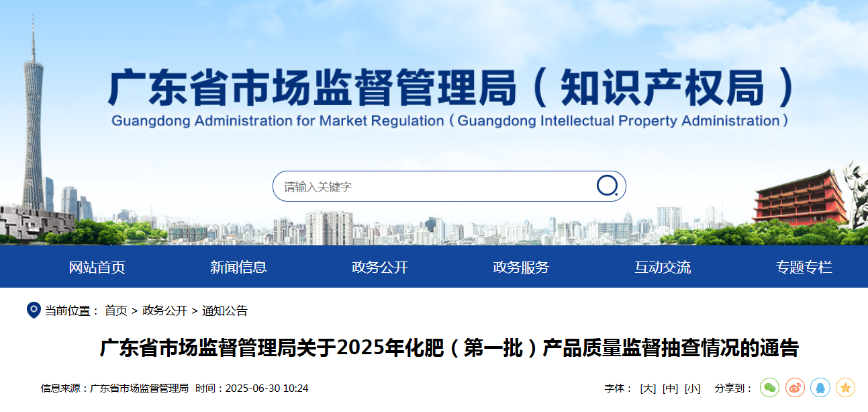Image resolution: width=868 pixels, height=412 pixels.
Task: Open the 新闻信息 navigation tab
Action: 238,267
